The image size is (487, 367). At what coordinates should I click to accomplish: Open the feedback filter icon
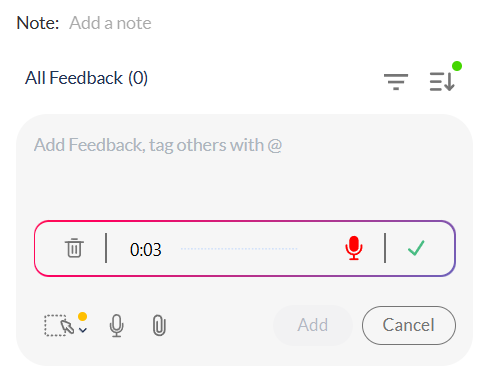point(396,82)
